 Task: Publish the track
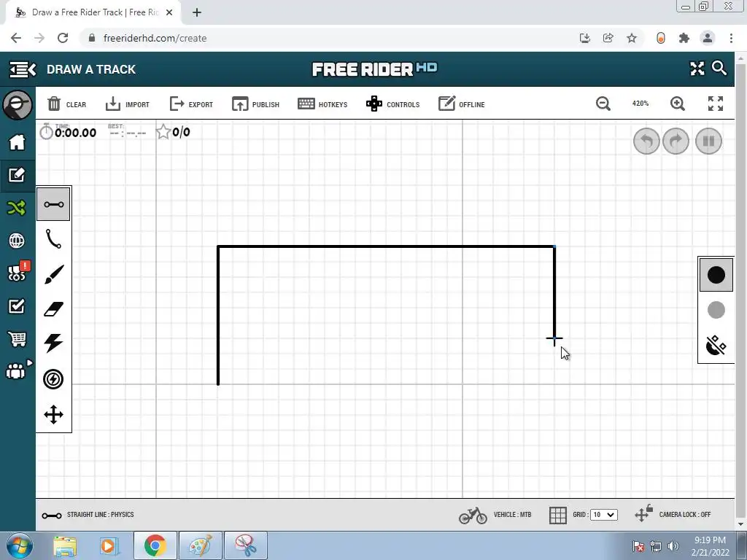(255, 104)
